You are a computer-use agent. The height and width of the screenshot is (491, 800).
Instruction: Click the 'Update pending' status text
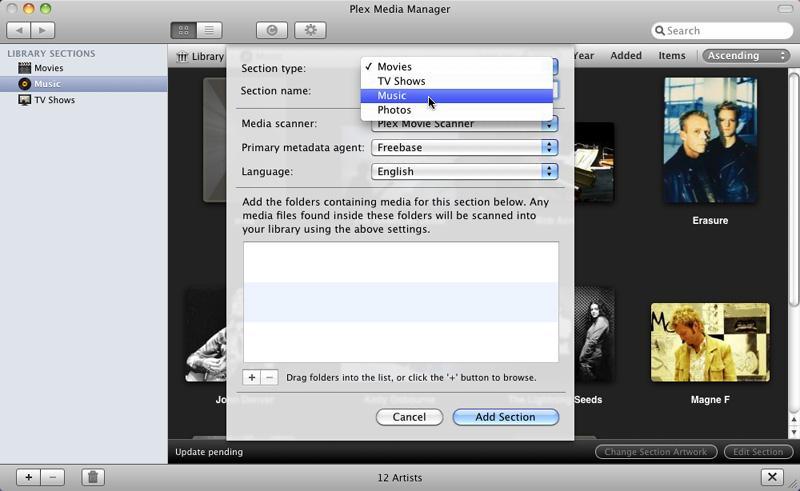click(x=209, y=452)
